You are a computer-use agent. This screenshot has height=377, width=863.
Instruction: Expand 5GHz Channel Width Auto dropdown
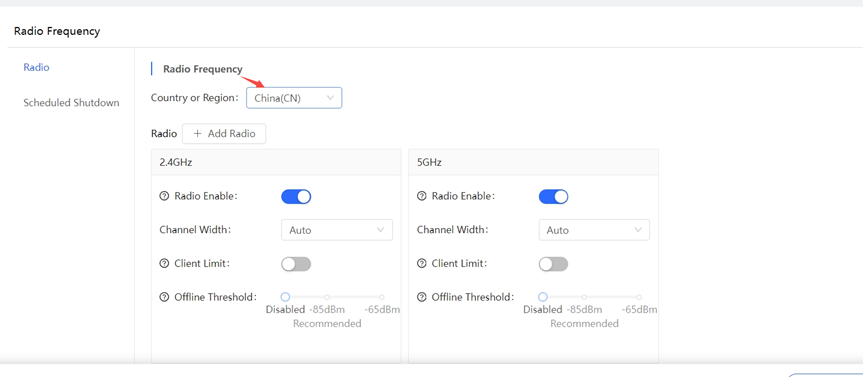tap(594, 230)
